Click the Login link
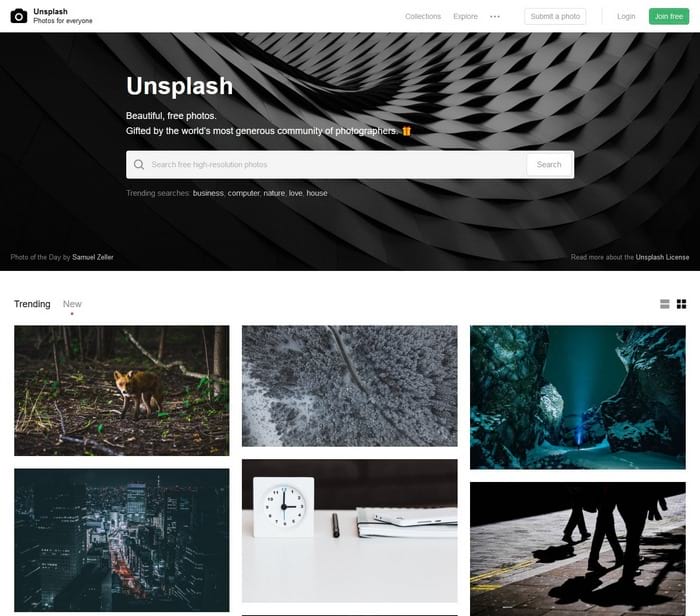 click(x=626, y=17)
